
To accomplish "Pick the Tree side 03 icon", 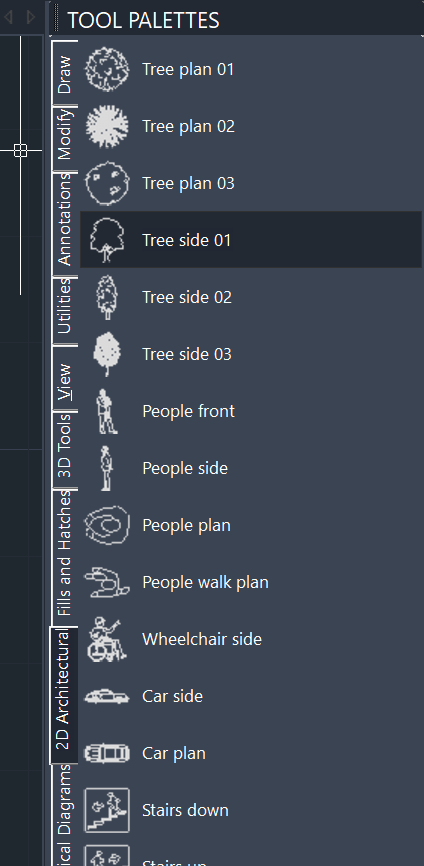I will click(x=107, y=354).
